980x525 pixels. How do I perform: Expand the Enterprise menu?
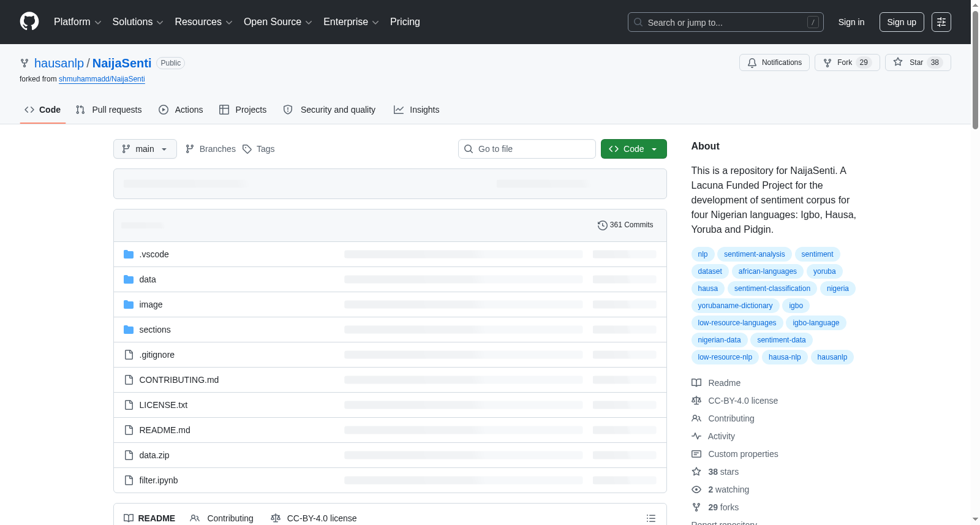tap(351, 22)
